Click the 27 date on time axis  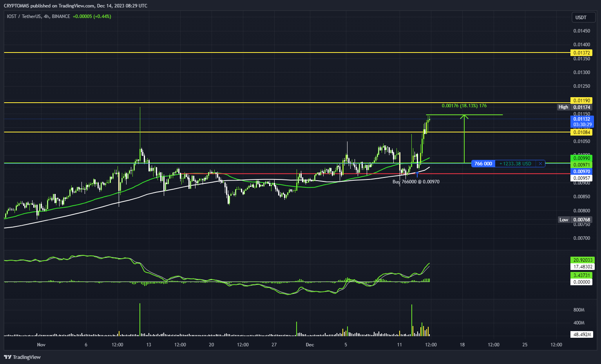274,345
